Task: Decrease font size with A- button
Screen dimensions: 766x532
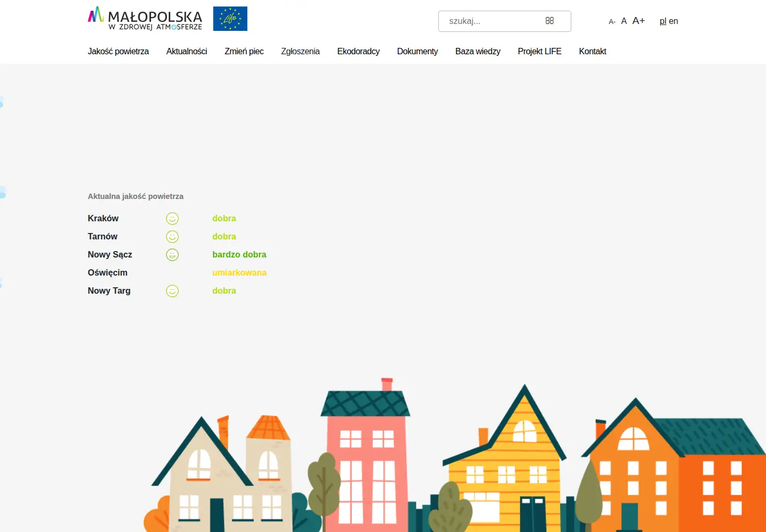Action: point(612,22)
